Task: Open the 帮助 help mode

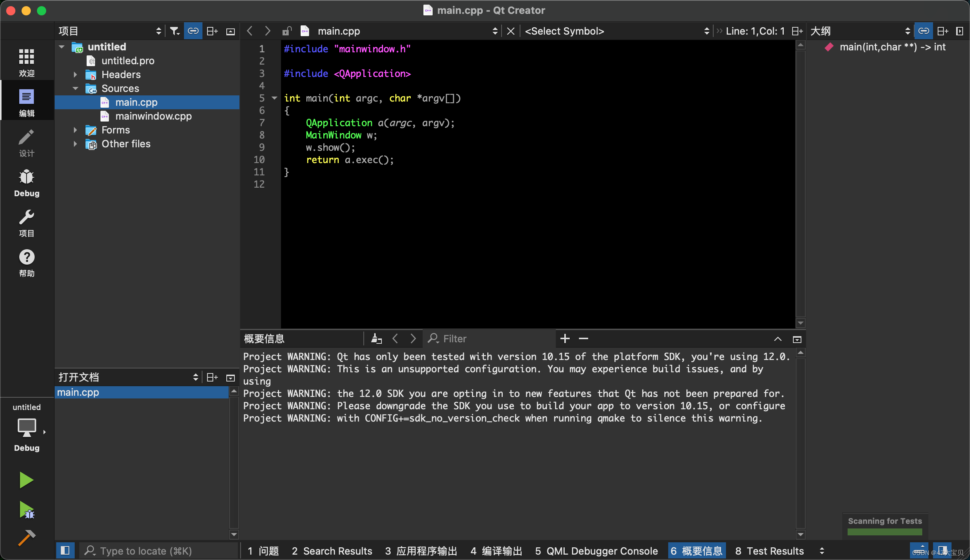Action: tap(27, 263)
